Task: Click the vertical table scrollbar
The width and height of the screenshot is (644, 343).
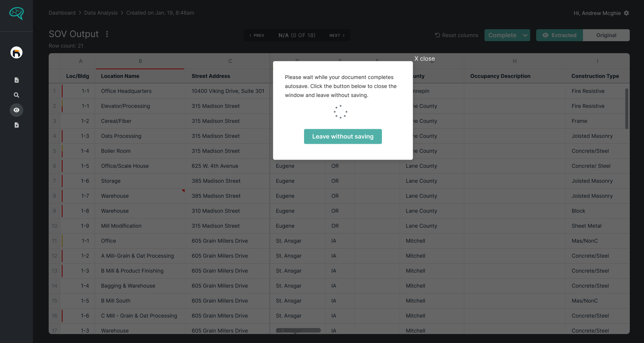Action: coord(627,109)
